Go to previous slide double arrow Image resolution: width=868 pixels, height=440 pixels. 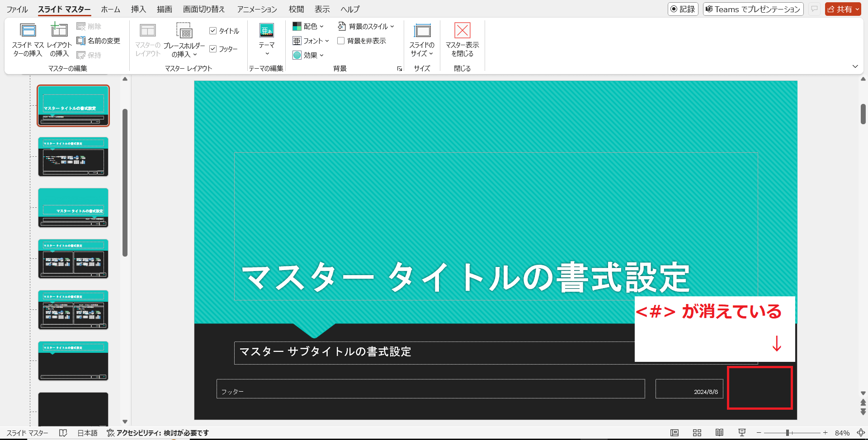[x=863, y=402]
